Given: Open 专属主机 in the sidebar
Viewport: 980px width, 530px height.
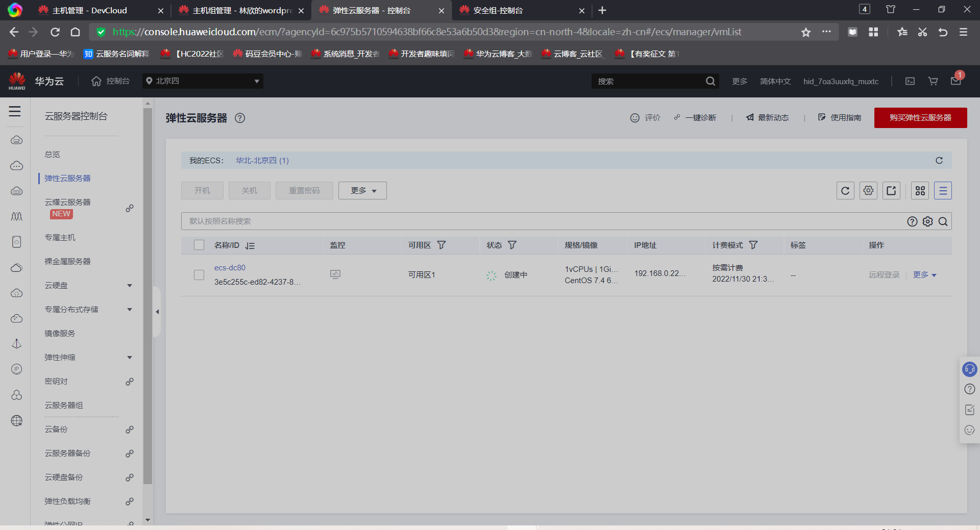Looking at the screenshot, I should coord(60,238).
